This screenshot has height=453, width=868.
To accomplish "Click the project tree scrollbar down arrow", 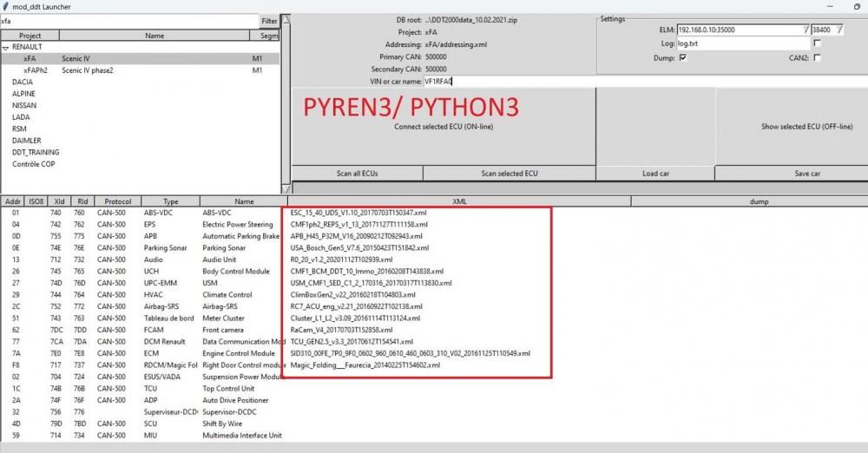I will (x=286, y=189).
